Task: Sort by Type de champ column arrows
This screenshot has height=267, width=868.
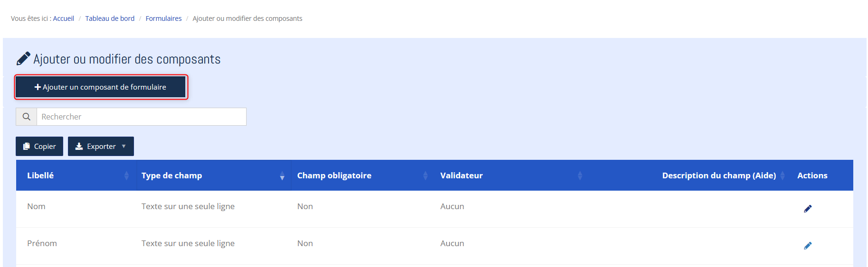Action: click(x=282, y=175)
